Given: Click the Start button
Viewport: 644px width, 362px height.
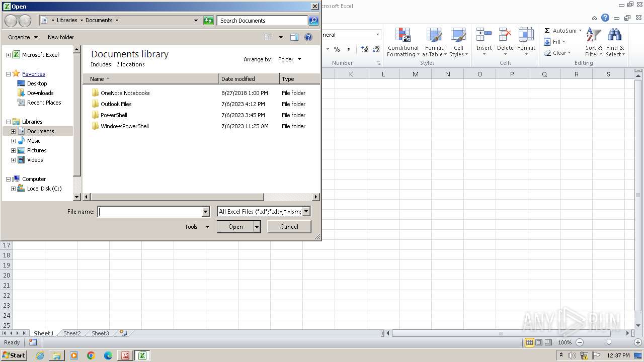Looking at the screenshot, I should click(x=14, y=355).
